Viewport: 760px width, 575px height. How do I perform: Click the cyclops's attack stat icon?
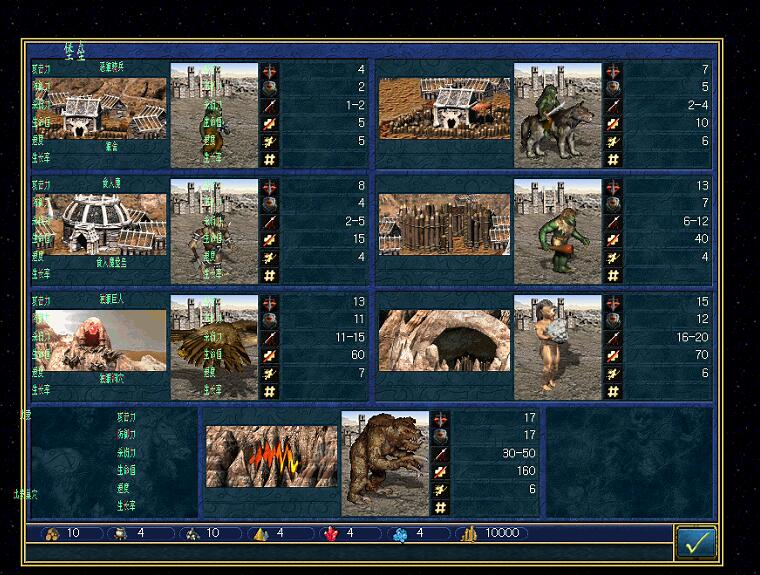pos(613,303)
